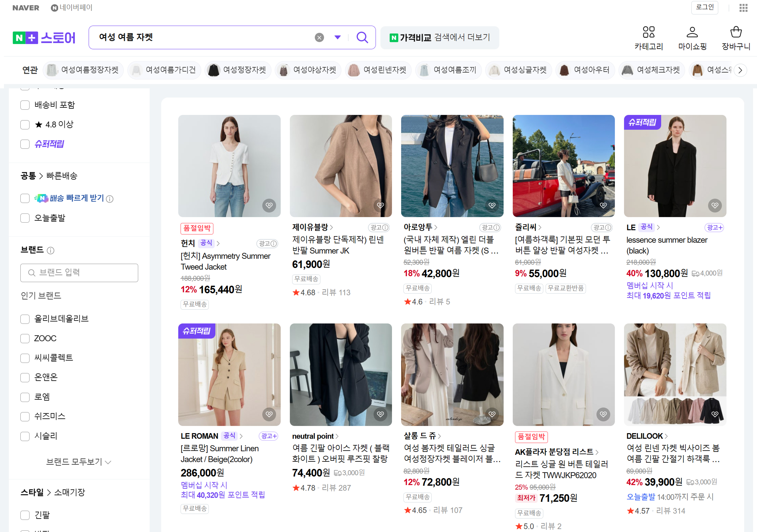Click 광고 info badge on 아로앙투
This screenshot has width=757, height=532.
click(490, 227)
